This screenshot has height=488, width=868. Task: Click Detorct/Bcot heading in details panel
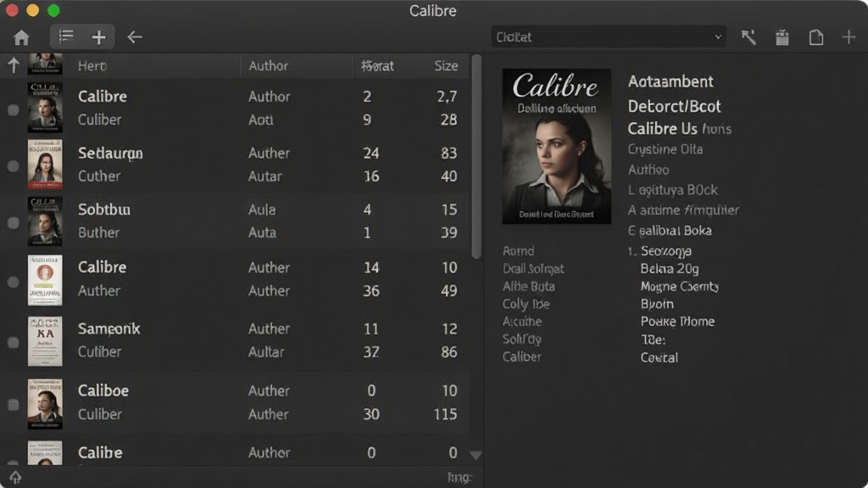[674, 106]
